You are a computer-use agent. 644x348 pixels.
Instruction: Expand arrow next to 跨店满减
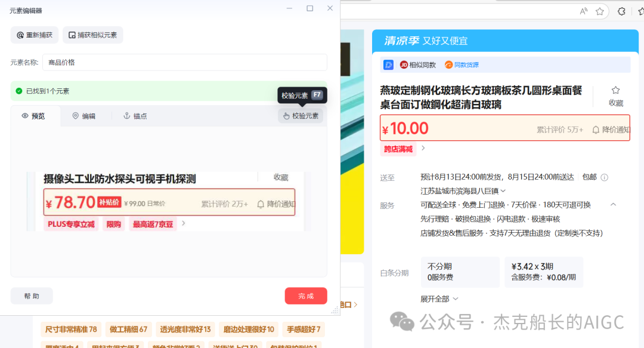pos(423,148)
